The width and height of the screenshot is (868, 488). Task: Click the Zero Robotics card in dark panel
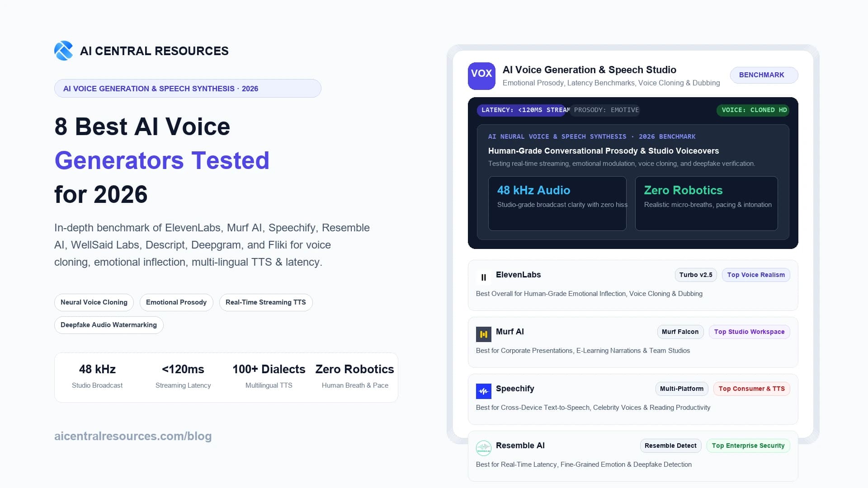[x=706, y=204]
